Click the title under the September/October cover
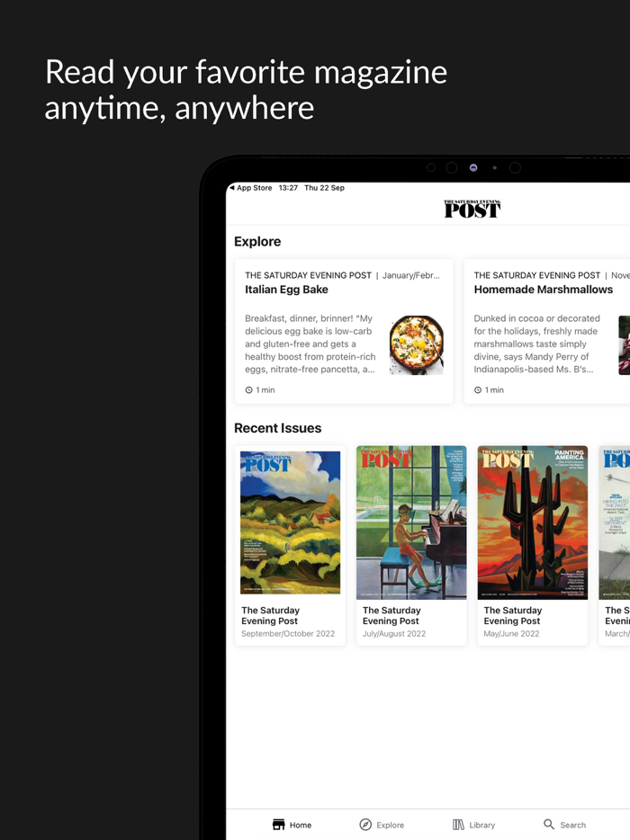630x840 pixels. click(x=270, y=615)
